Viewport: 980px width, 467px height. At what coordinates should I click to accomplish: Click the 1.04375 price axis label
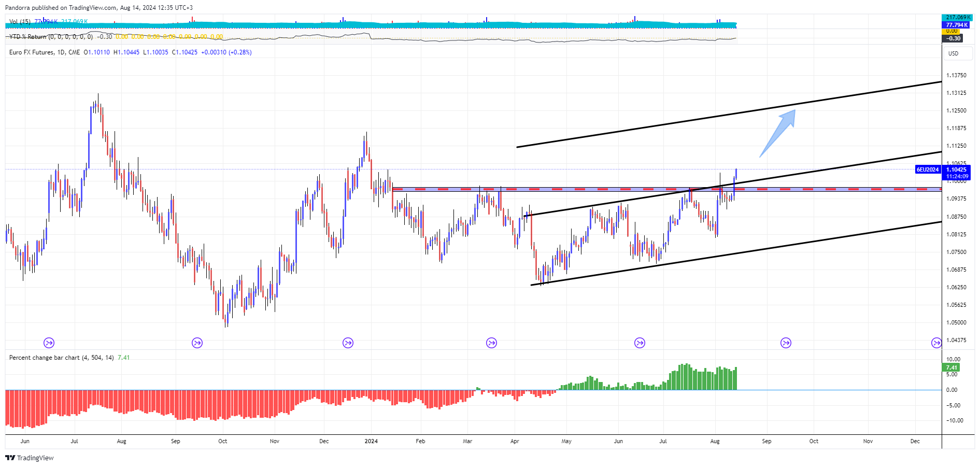point(956,340)
